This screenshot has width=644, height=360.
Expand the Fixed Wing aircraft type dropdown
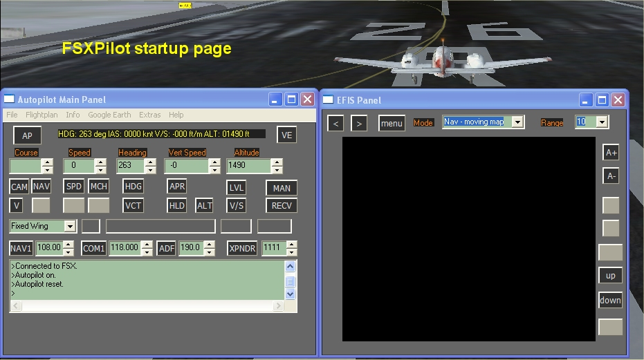(x=70, y=226)
